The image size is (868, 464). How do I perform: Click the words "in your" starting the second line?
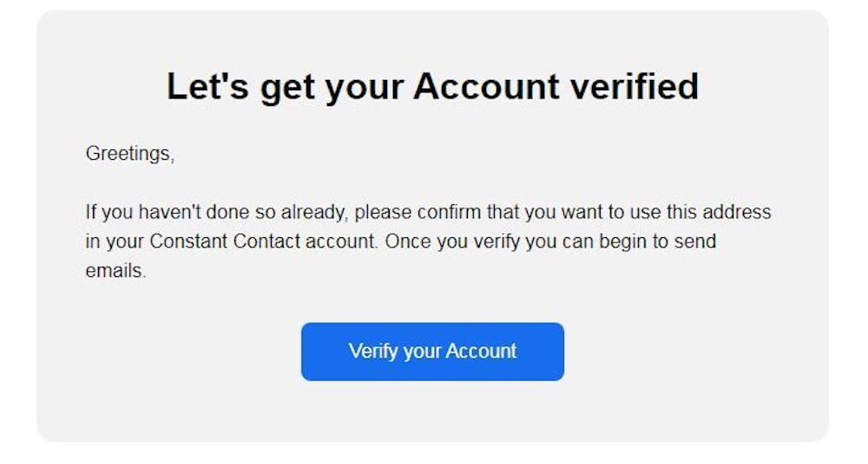point(114,242)
